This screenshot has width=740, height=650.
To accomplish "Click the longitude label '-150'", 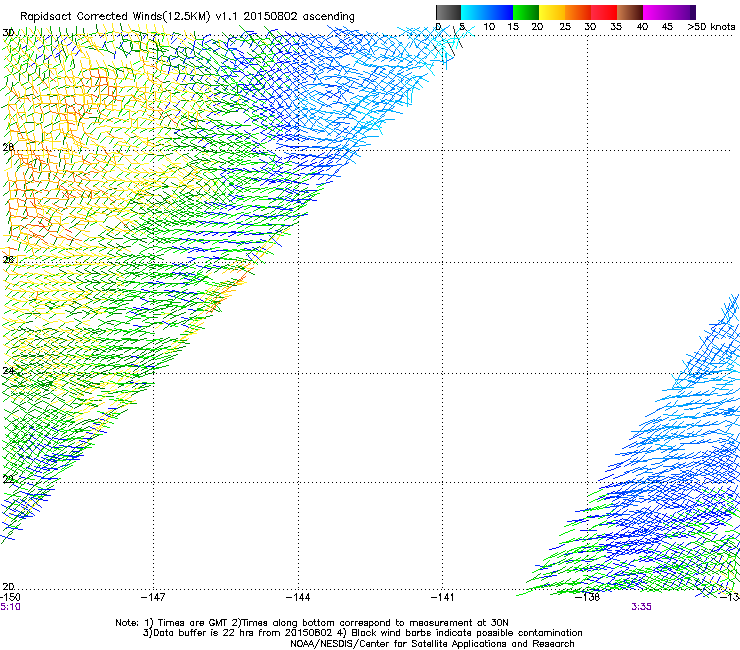I will [x=10, y=597].
